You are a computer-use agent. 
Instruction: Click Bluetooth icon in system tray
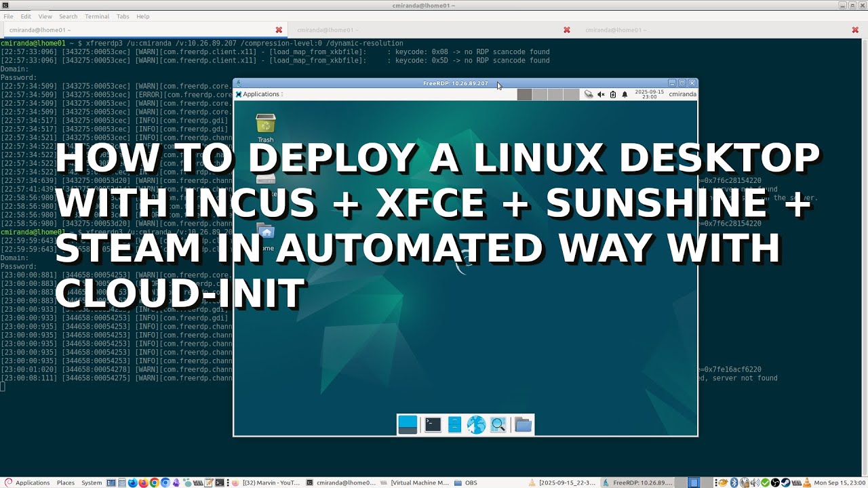(x=734, y=483)
